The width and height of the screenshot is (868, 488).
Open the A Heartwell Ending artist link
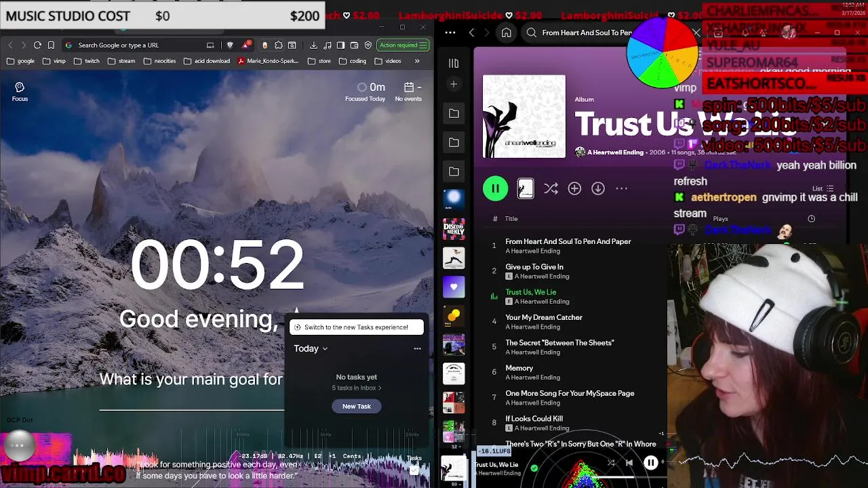point(615,152)
